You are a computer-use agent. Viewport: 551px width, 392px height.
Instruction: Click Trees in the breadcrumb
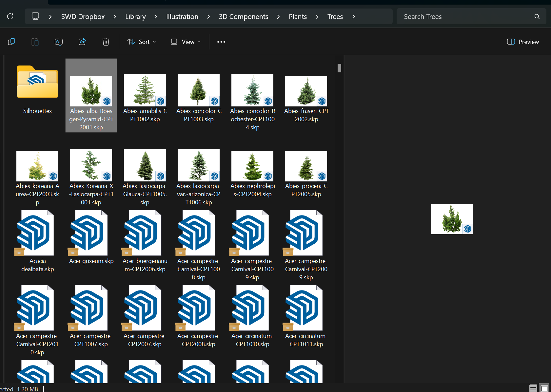click(335, 16)
